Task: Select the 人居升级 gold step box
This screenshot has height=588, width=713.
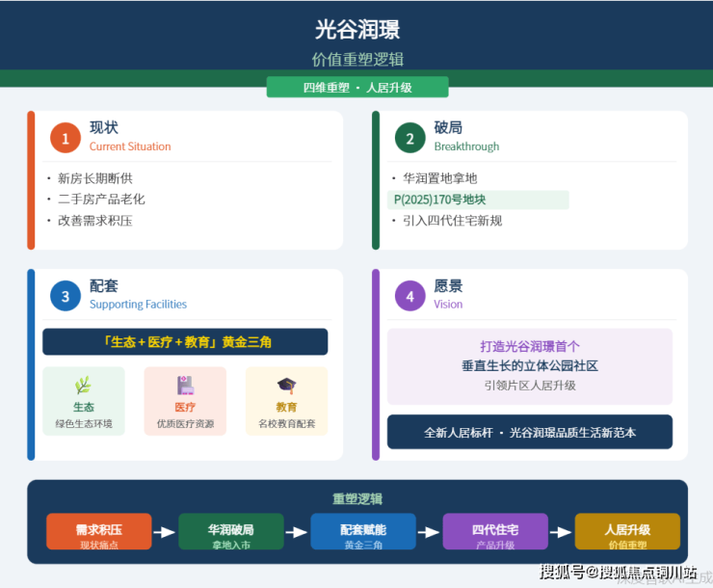Action: point(627,532)
